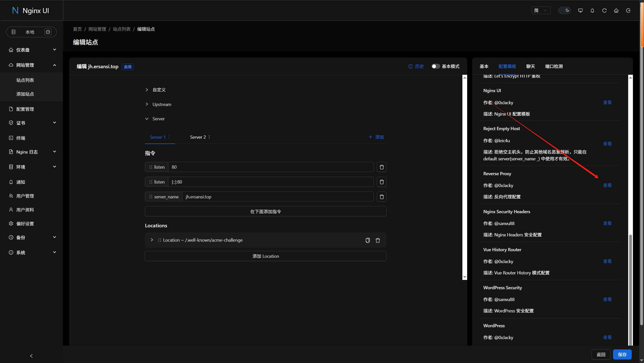The height and width of the screenshot is (363, 644).
Task: Switch to the Server 2 tab
Action: pos(198,137)
